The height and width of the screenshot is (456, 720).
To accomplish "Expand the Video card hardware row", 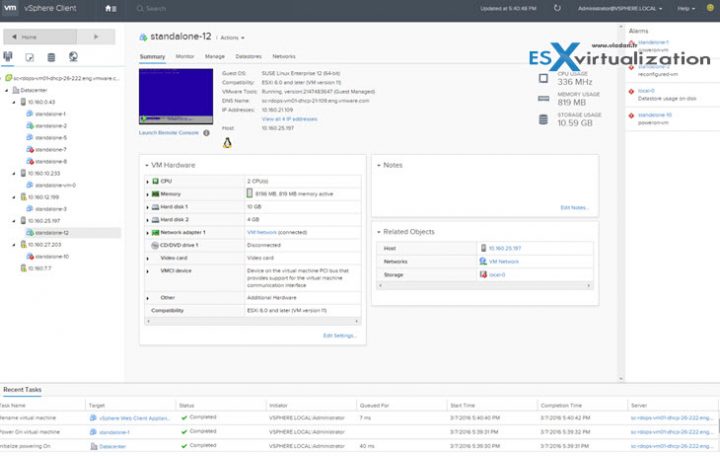I will (x=147, y=259).
